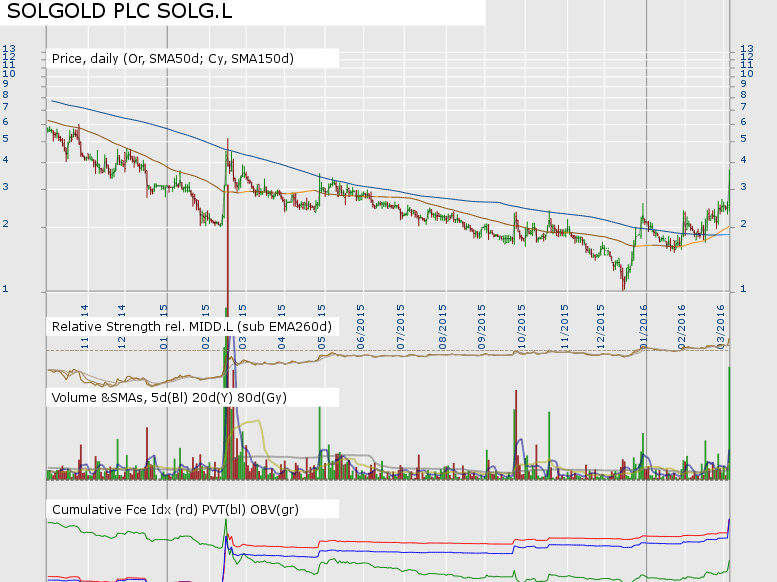Click the 11/2015 date axis label

pyautogui.click(x=564, y=327)
